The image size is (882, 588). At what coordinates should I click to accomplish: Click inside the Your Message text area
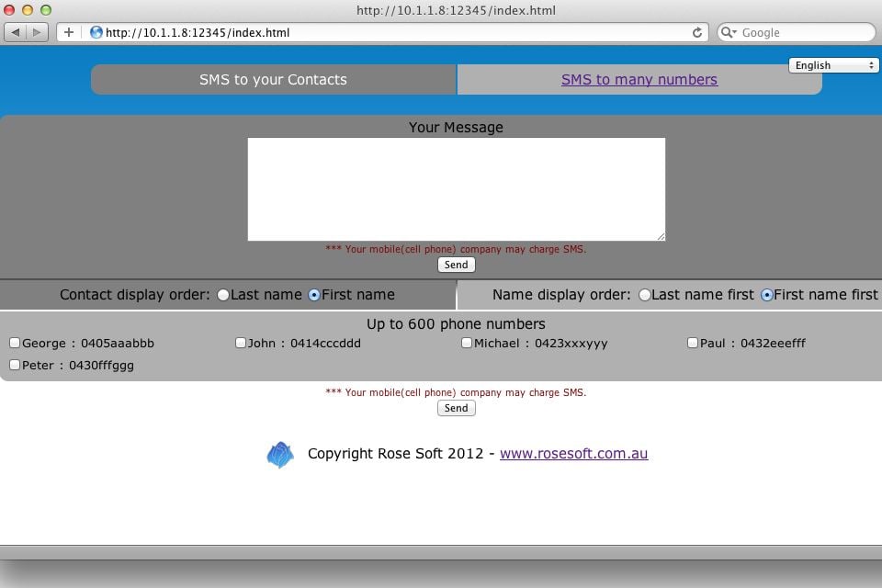[457, 189]
